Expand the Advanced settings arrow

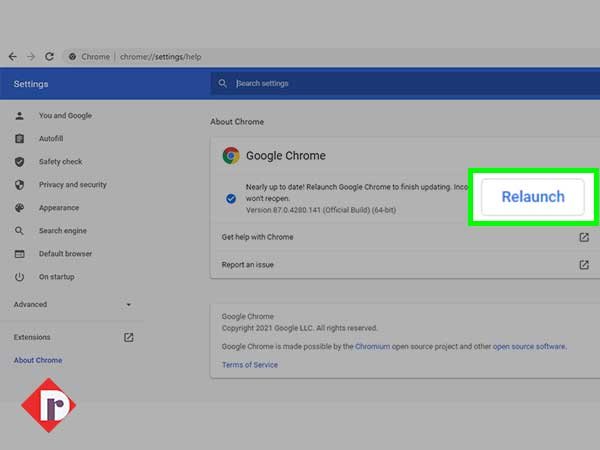click(129, 305)
